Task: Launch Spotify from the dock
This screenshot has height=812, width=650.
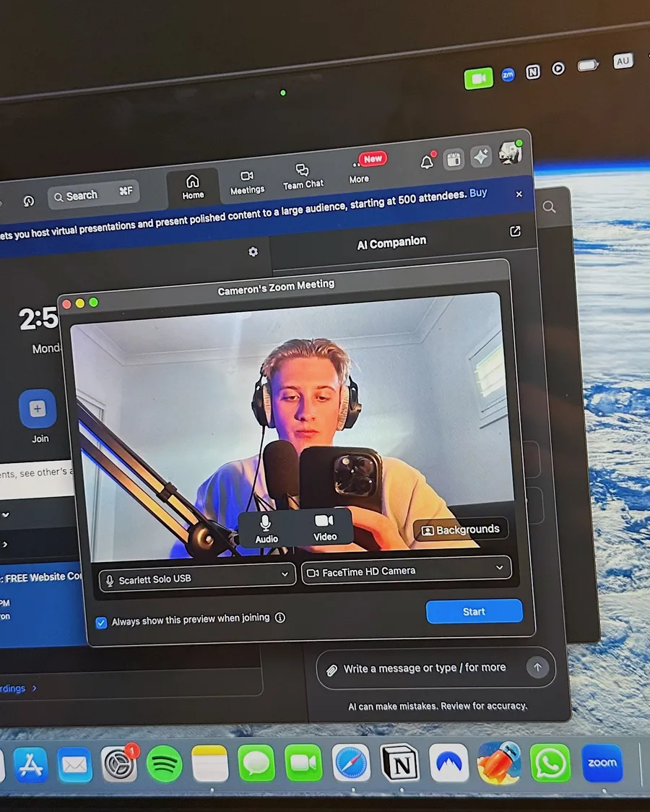Action: pyautogui.click(x=165, y=764)
